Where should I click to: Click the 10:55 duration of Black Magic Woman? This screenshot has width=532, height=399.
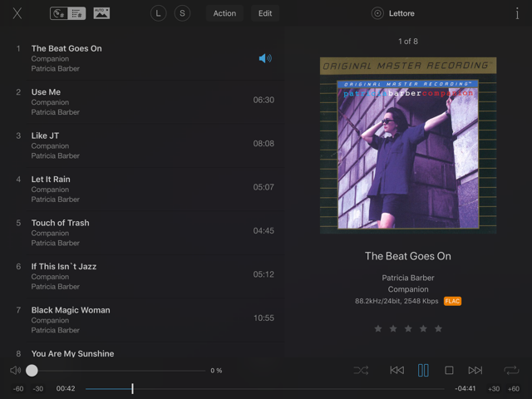[264, 318]
